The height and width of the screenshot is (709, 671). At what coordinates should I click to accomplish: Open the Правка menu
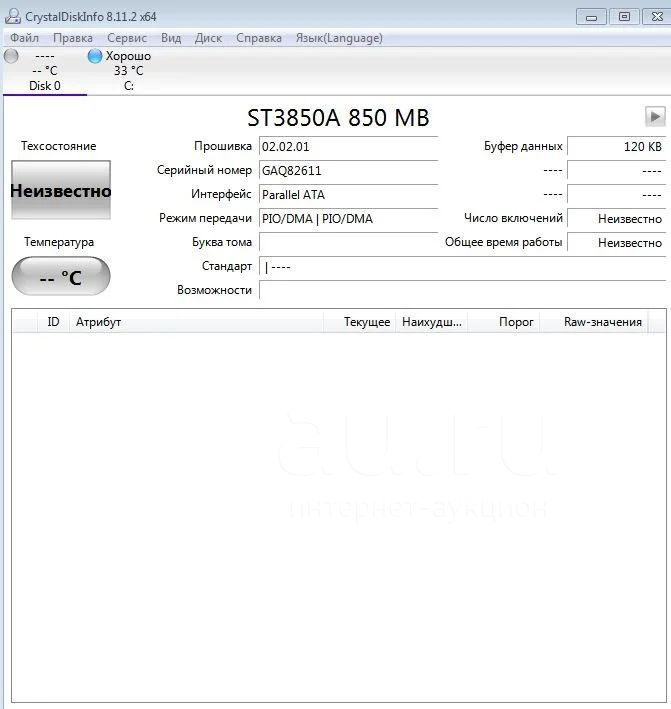[73, 38]
